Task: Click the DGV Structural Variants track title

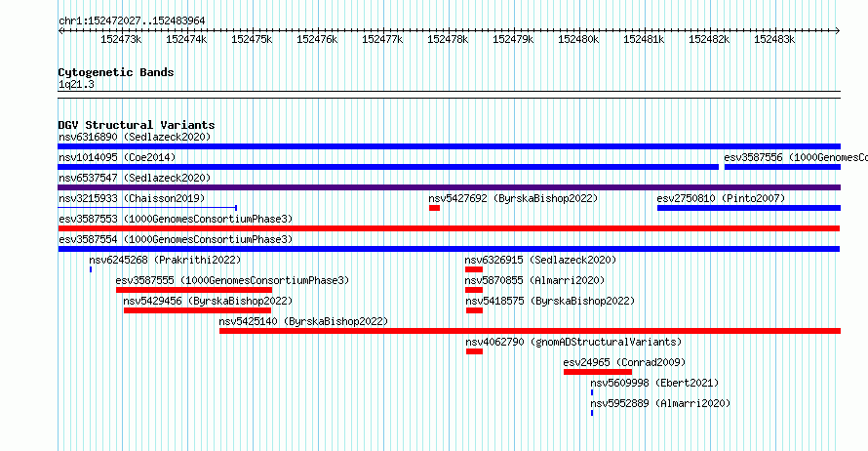Action: pos(137,125)
